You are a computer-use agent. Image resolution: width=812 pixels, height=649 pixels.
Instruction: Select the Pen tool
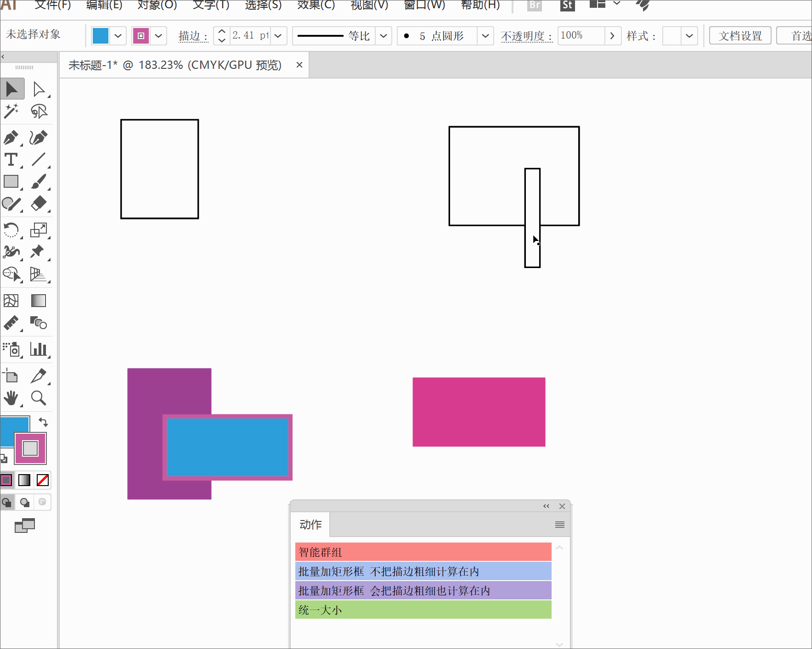click(x=12, y=137)
